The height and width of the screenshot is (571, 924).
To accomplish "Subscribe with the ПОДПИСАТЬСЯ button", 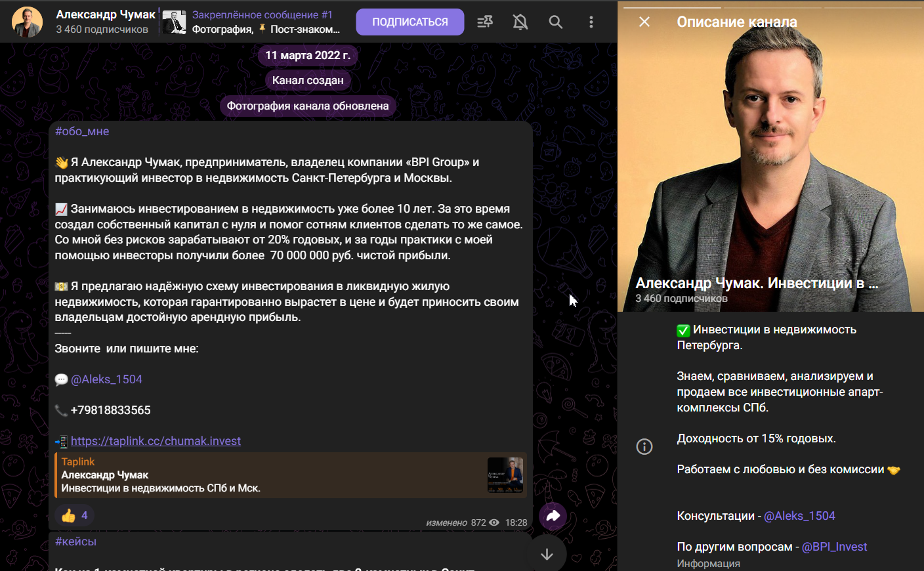I will pos(410,22).
